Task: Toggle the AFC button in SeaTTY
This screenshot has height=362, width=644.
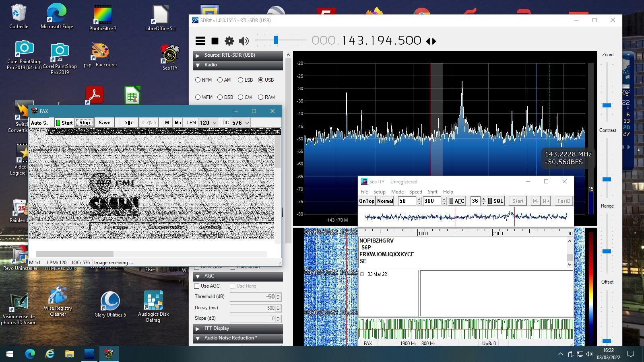Action: [x=457, y=201]
